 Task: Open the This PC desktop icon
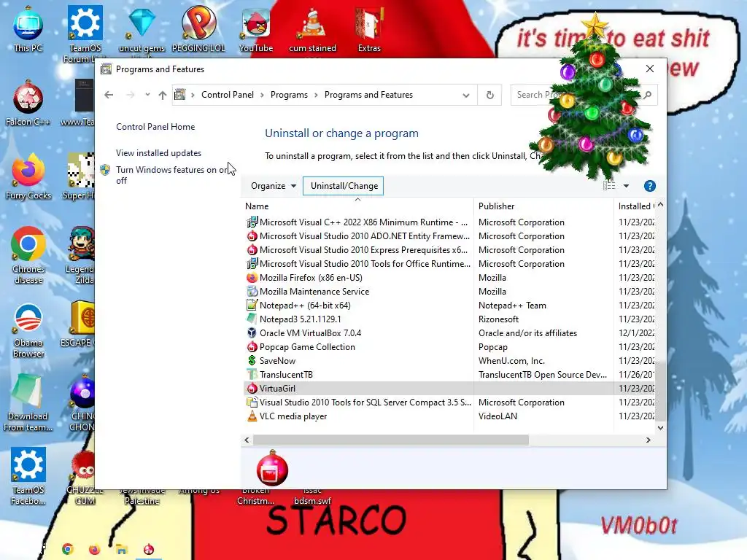[x=28, y=29]
